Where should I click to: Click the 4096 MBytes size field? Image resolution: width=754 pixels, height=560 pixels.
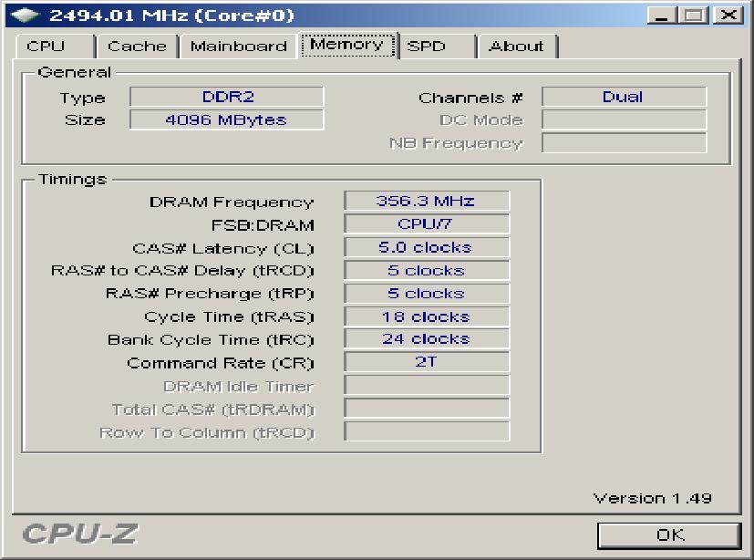tap(227, 119)
